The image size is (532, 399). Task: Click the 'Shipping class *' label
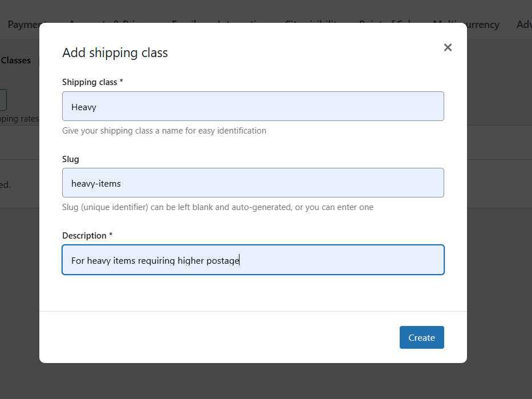[92, 82]
